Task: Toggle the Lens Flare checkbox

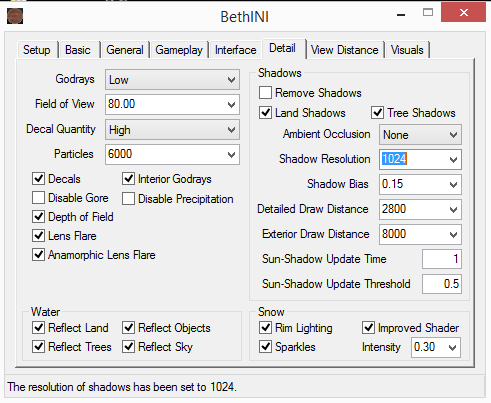Action: pyautogui.click(x=38, y=236)
